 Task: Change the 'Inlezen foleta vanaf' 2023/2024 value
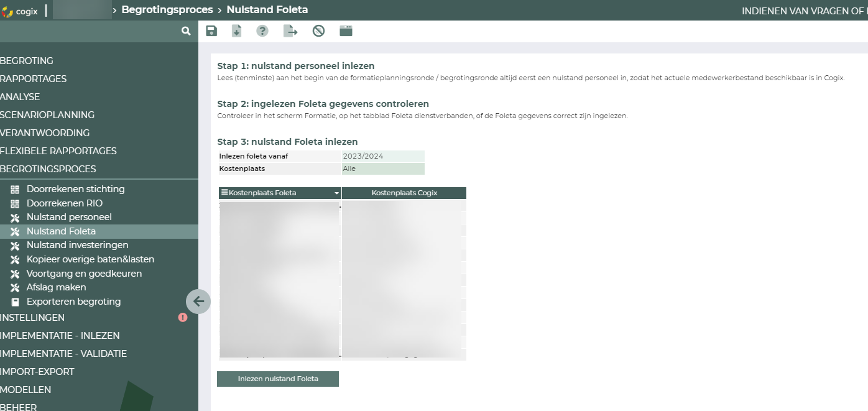click(383, 156)
